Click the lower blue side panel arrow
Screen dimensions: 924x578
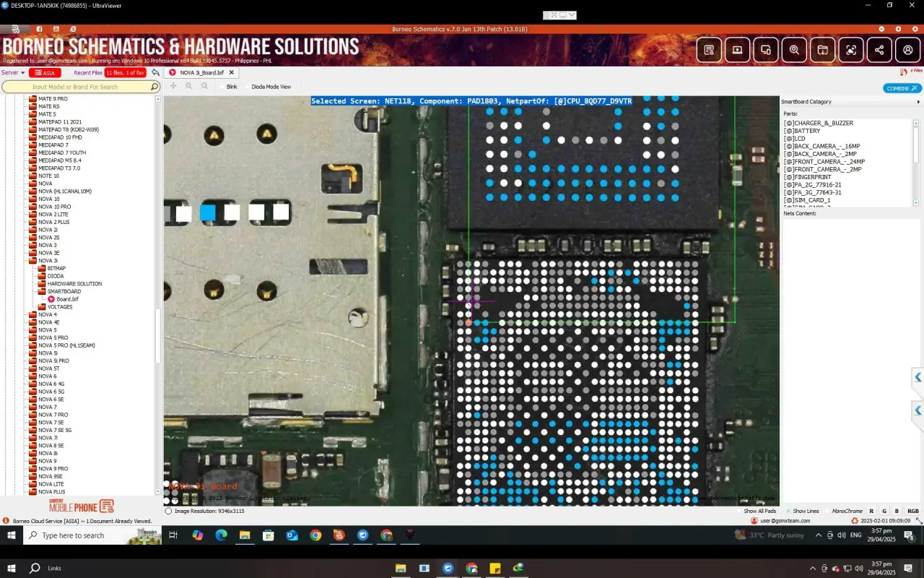[x=918, y=410]
